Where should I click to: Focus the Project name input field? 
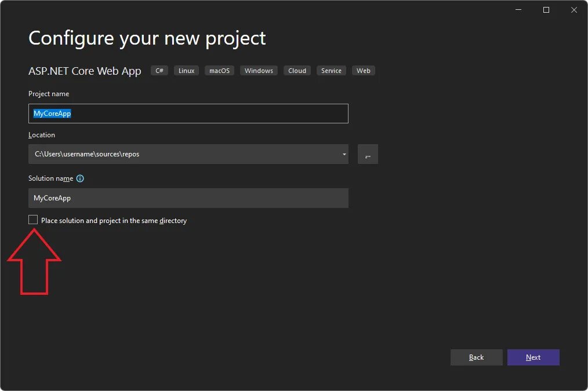[x=188, y=114]
